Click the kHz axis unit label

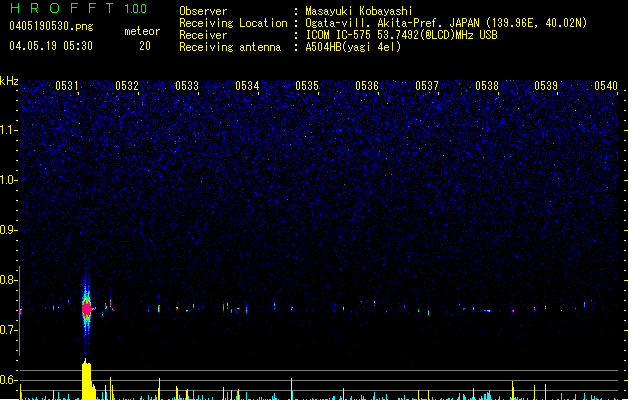[9, 81]
